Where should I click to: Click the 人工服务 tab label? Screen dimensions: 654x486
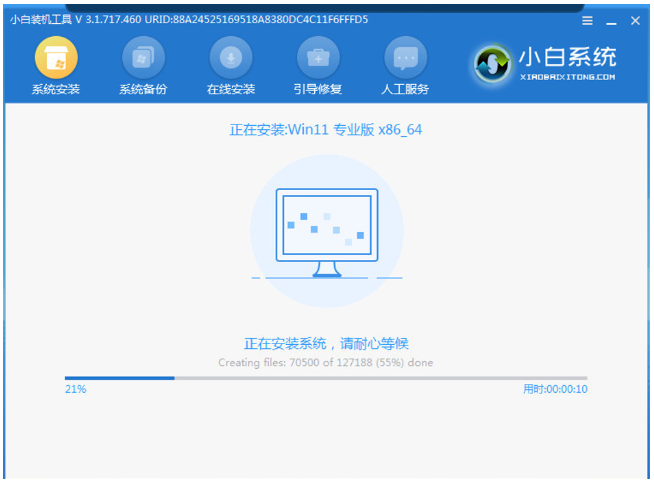405,89
